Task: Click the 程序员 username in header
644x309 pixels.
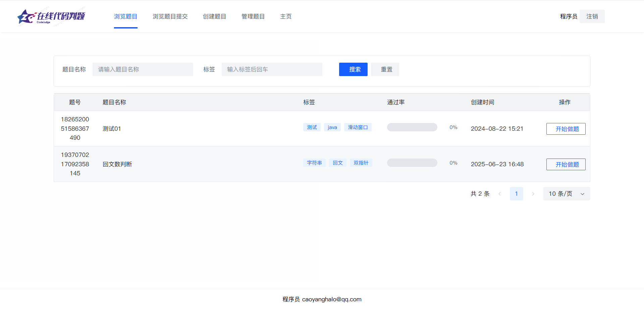Action: (569, 16)
